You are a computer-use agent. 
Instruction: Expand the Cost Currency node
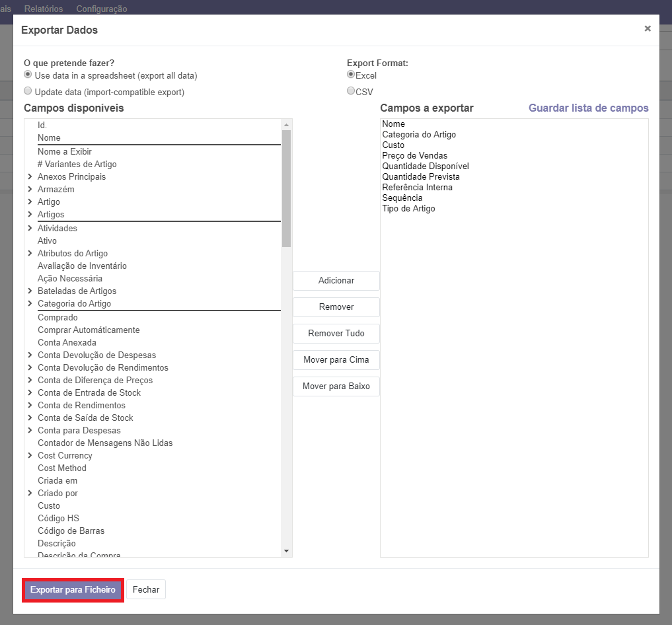click(x=30, y=456)
